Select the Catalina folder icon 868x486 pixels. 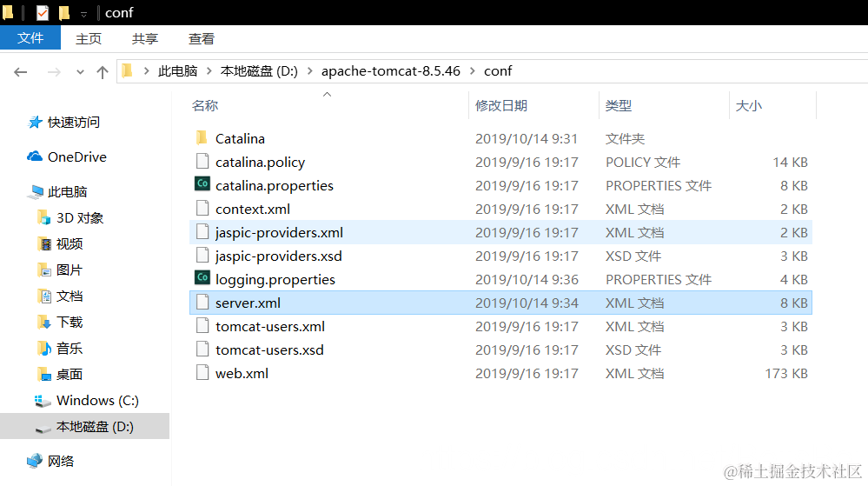[202, 137]
